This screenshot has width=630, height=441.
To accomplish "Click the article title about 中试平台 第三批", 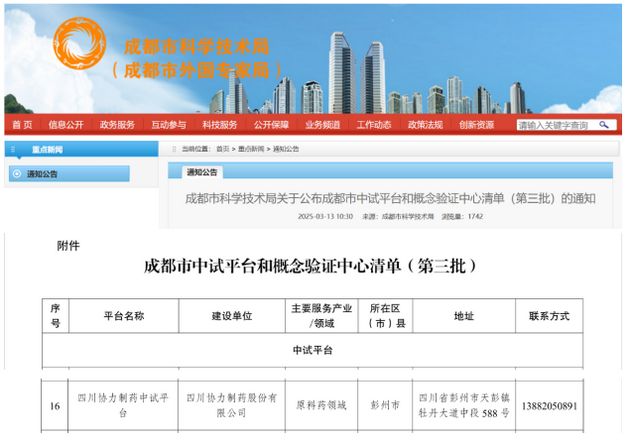I will tap(390, 198).
